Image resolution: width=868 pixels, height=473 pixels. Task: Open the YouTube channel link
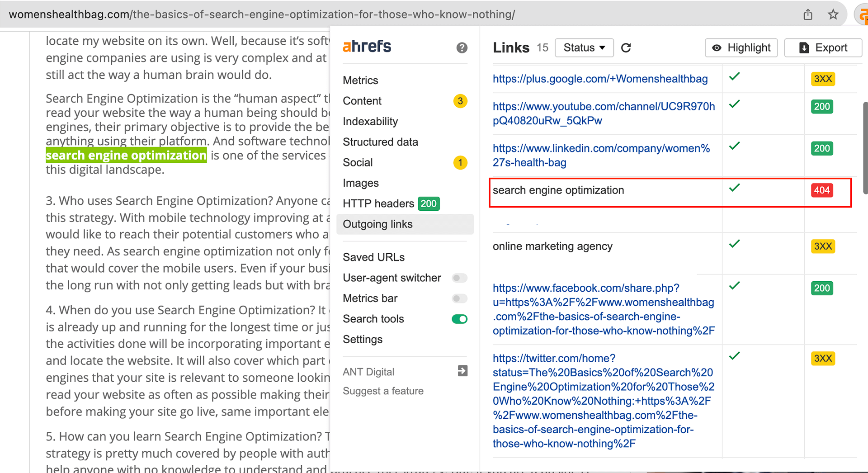coord(604,114)
